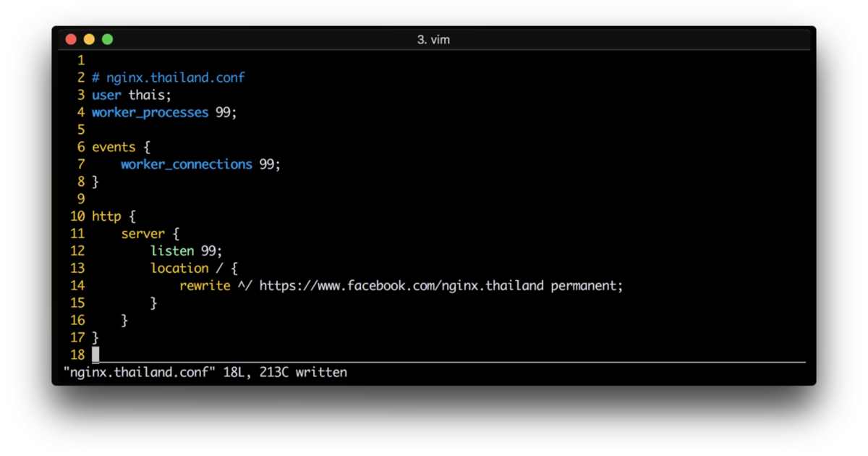Screen dimensions: 868x456
Task: Close the vim terminal window with red button
Action: click(71, 40)
